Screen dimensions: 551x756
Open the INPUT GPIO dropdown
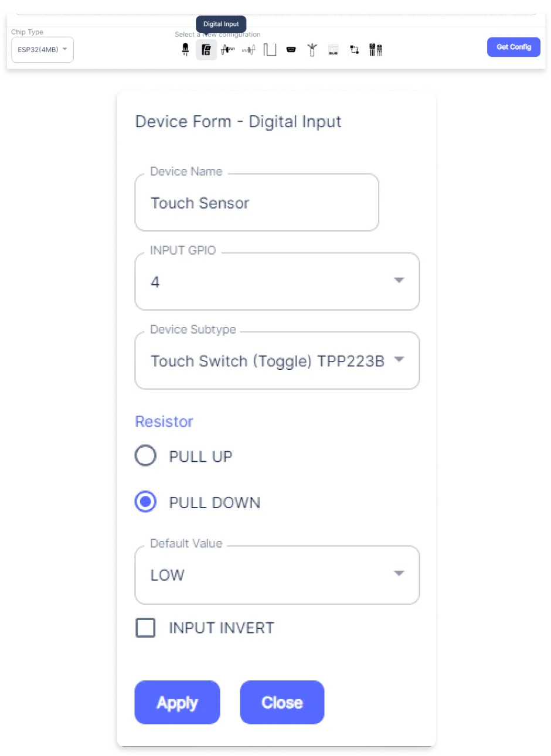pos(277,281)
